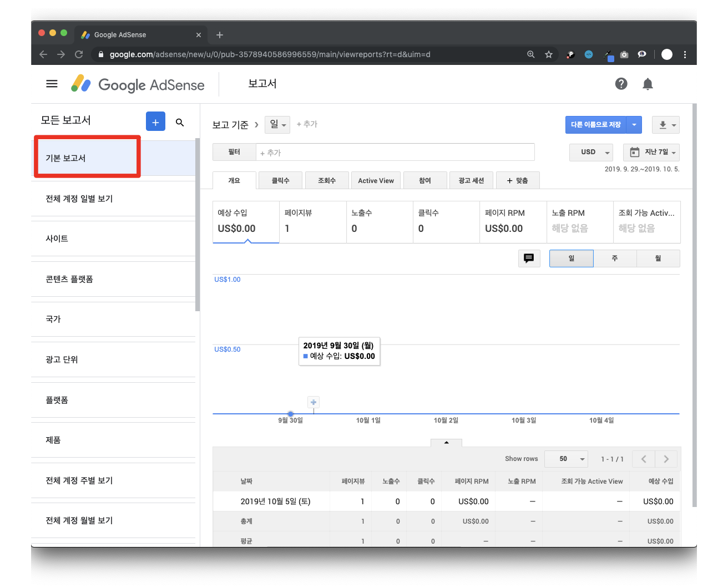728x588 pixels.
Task: Open the 광고 단위 report
Action: (x=113, y=359)
